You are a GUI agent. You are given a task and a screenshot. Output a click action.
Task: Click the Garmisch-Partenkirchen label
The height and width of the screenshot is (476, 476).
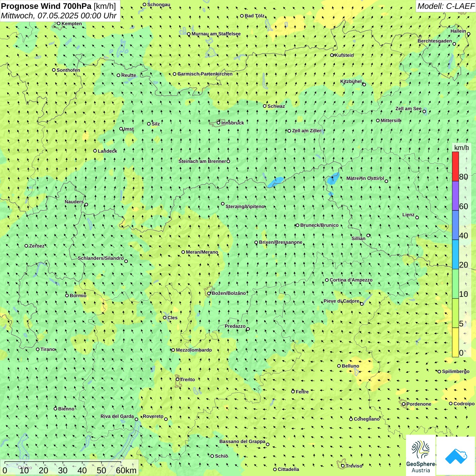pyautogui.click(x=205, y=74)
